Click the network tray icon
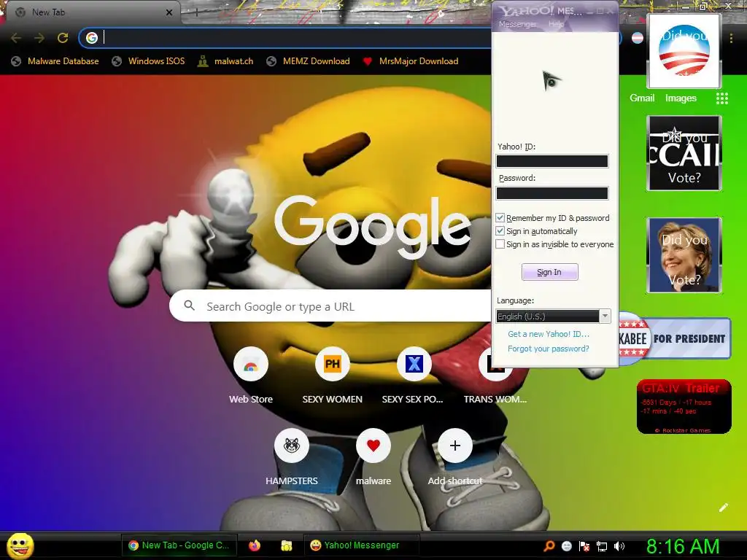Image resolution: width=747 pixels, height=560 pixels. [x=602, y=546]
